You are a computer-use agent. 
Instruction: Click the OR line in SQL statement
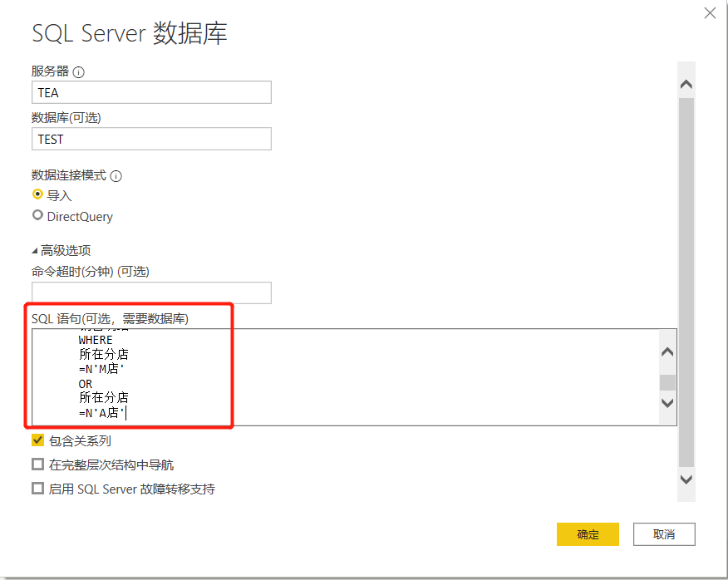click(x=86, y=384)
